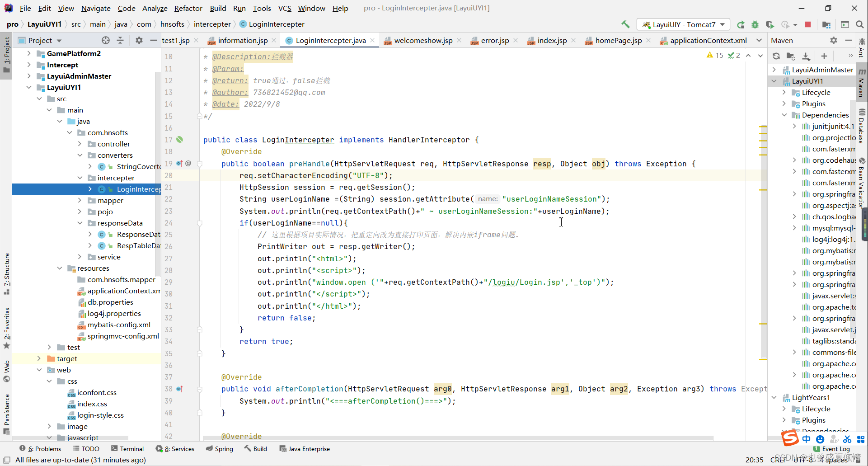Open the Spring tool window
The height and width of the screenshot is (466, 868).
[220, 449]
